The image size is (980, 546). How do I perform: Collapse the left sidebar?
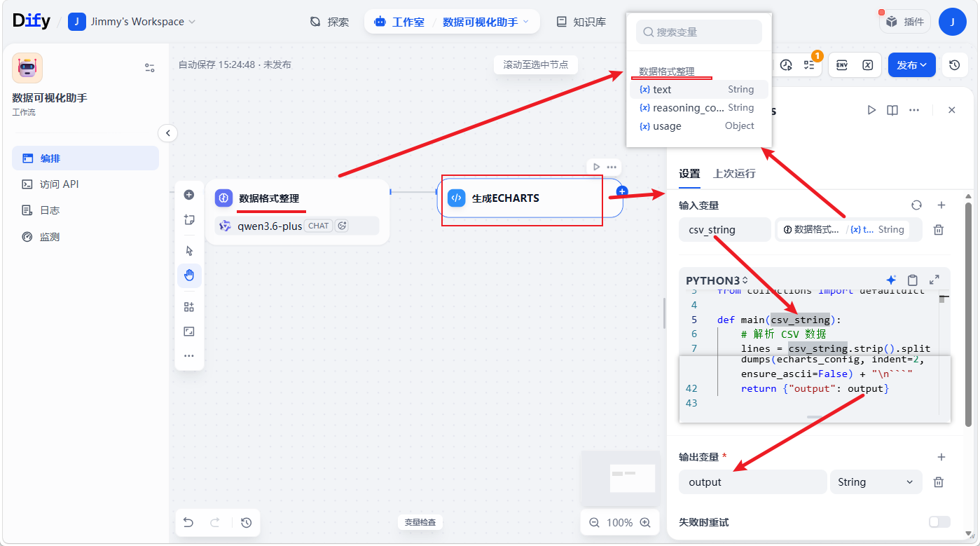[x=167, y=133]
